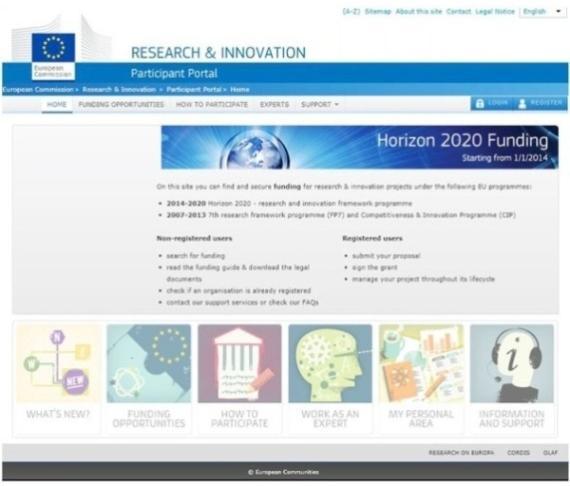Open the What's New tile image
This screenshot has width=570, height=486.
coord(58,364)
